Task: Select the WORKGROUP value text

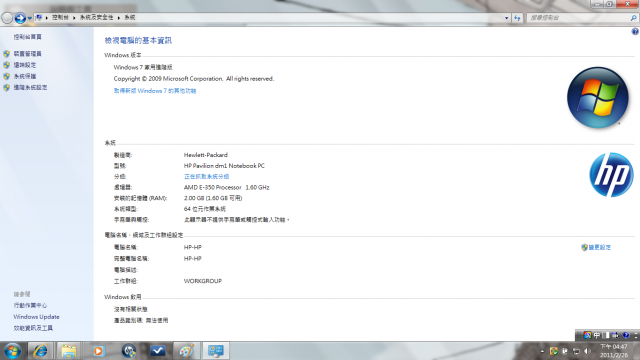Action: (203, 281)
